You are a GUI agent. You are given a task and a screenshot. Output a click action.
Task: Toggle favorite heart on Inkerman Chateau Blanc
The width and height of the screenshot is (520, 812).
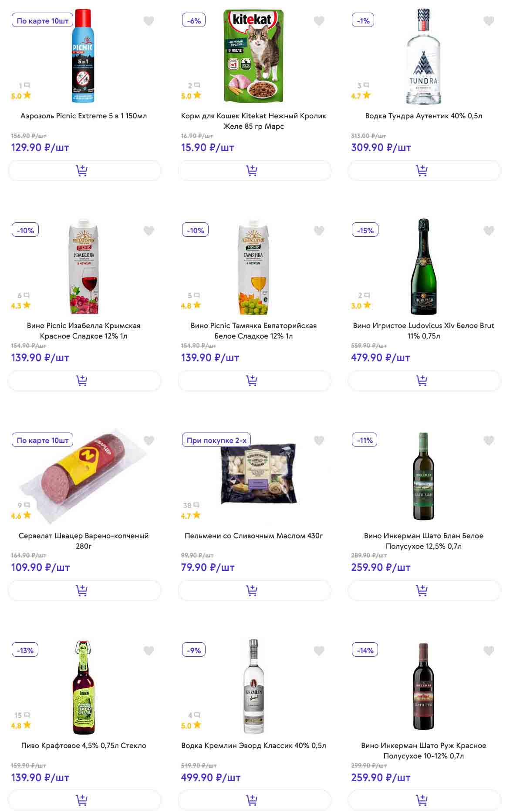[489, 440]
